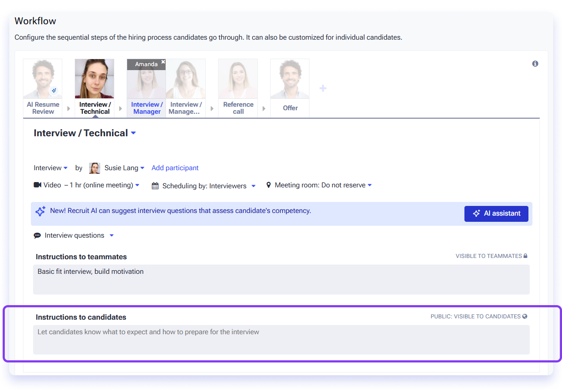Expand the Interview / Technical title dropdown
The width and height of the screenshot is (562, 392).
pos(133,133)
